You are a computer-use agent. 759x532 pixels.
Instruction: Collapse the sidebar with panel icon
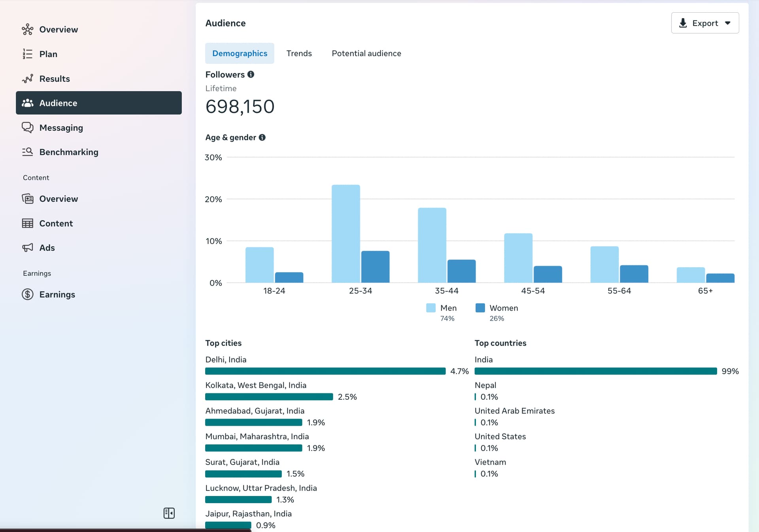pos(169,513)
